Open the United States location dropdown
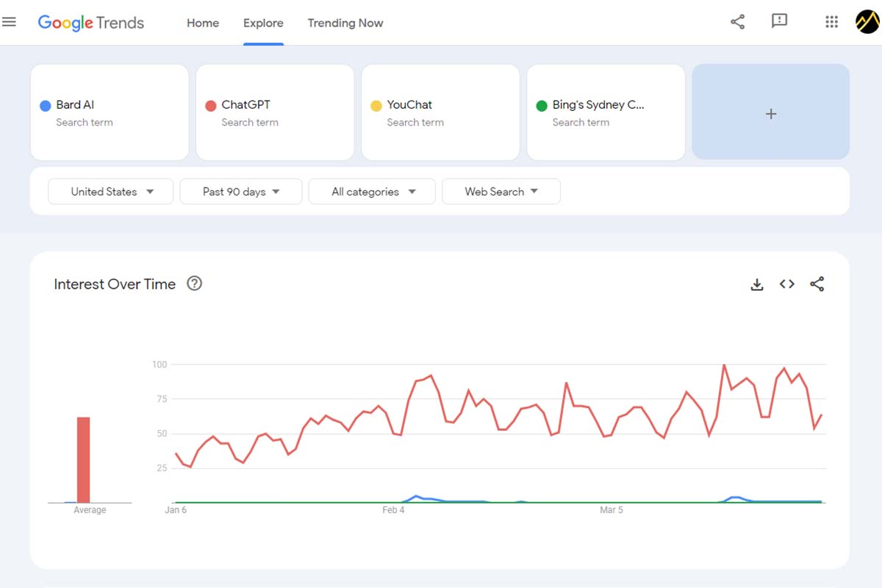Viewport: 882px width, 588px height. (110, 191)
